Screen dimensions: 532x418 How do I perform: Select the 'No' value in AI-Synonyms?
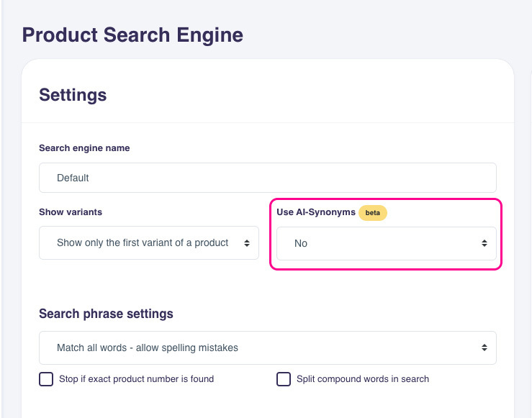point(301,244)
